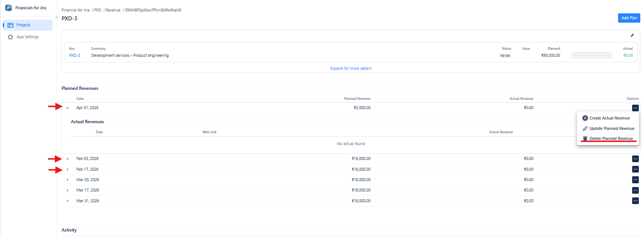The height and width of the screenshot is (236, 644).
Task: Open options menu for Mar 03, 2026 row
Action: (635, 180)
